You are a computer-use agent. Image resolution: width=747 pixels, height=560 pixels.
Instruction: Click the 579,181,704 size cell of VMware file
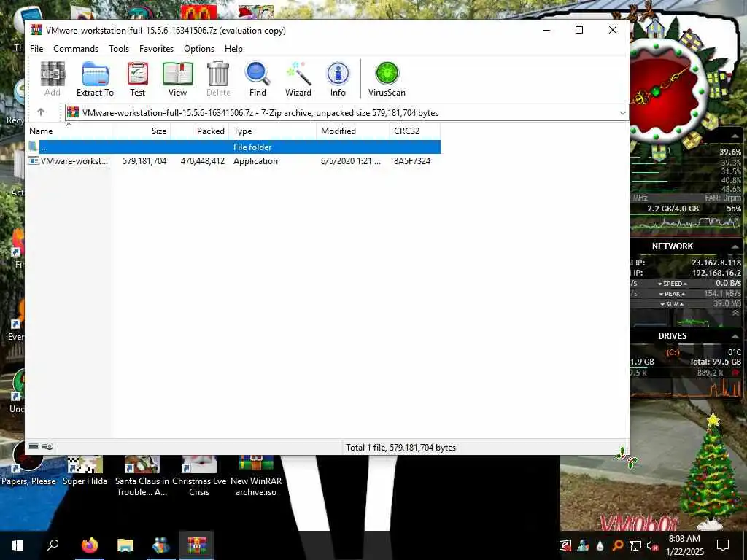pos(144,161)
